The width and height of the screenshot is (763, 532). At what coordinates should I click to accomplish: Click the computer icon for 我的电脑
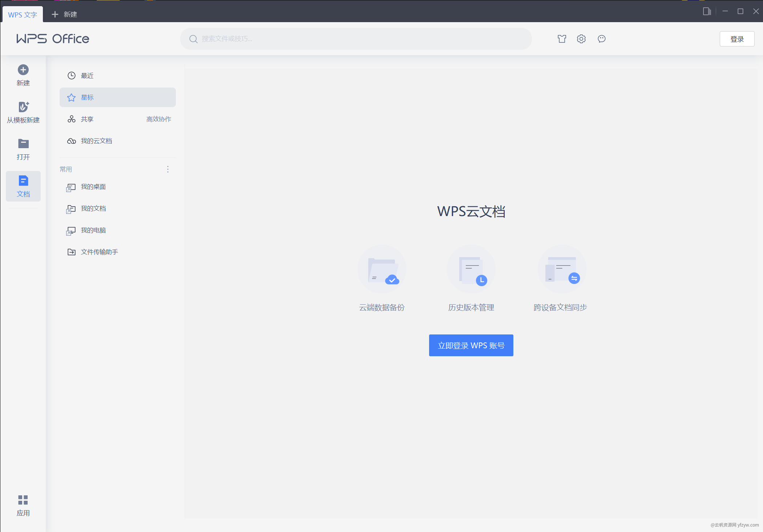tap(71, 231)
